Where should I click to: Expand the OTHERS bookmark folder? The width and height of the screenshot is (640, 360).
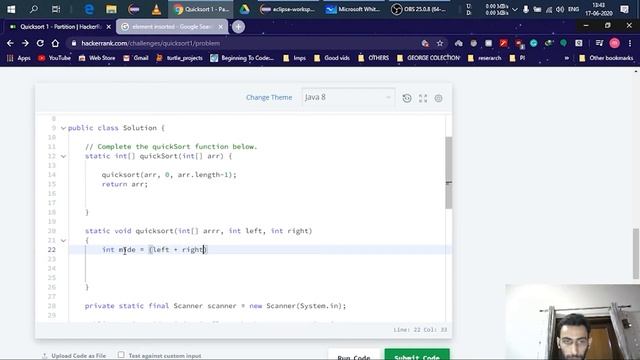[373, 58]
